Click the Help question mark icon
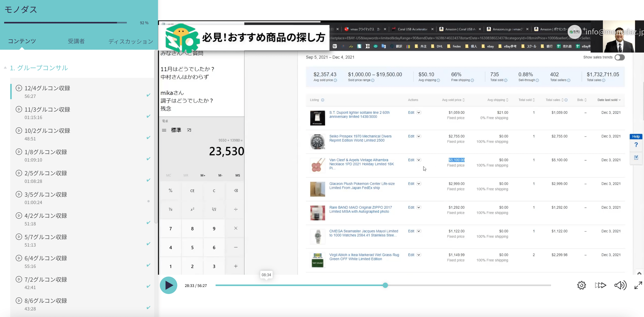The image size is (644, 317). coord(636,145)
